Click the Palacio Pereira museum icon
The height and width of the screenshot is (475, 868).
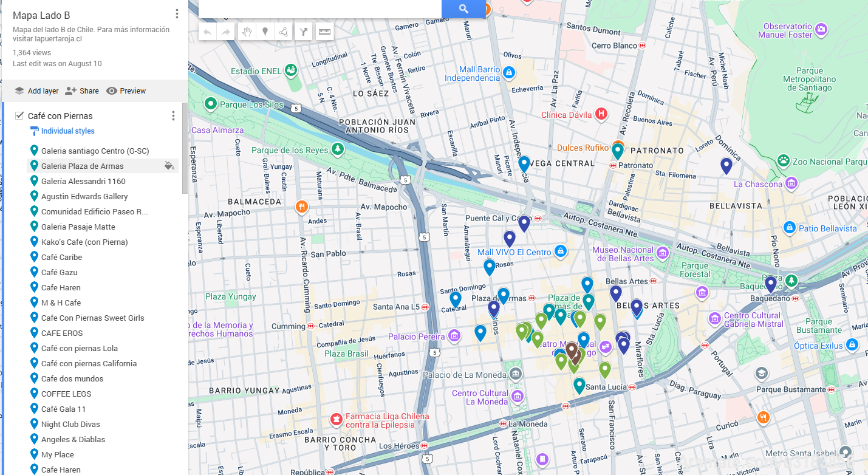454,336
